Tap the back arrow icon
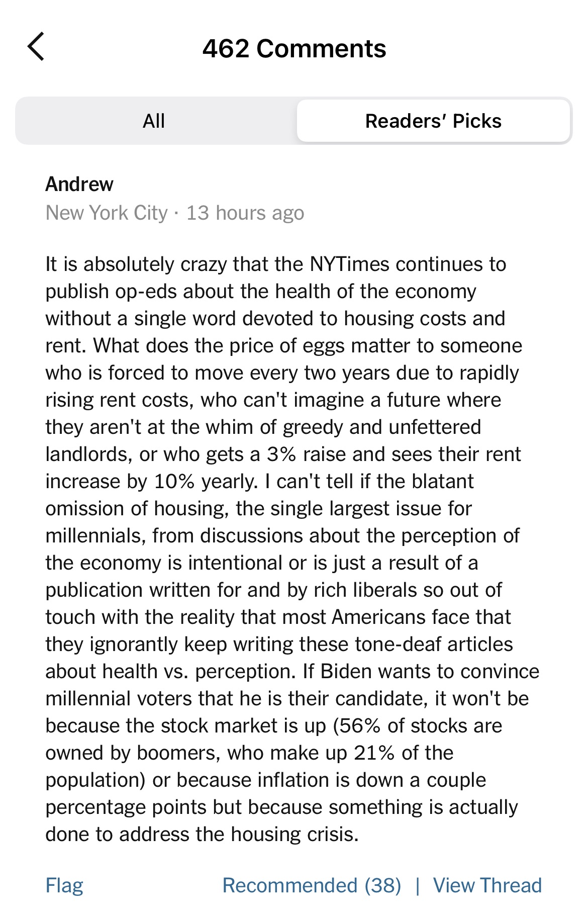The width and height of the screenshot is (588, 919). point(36,47)
